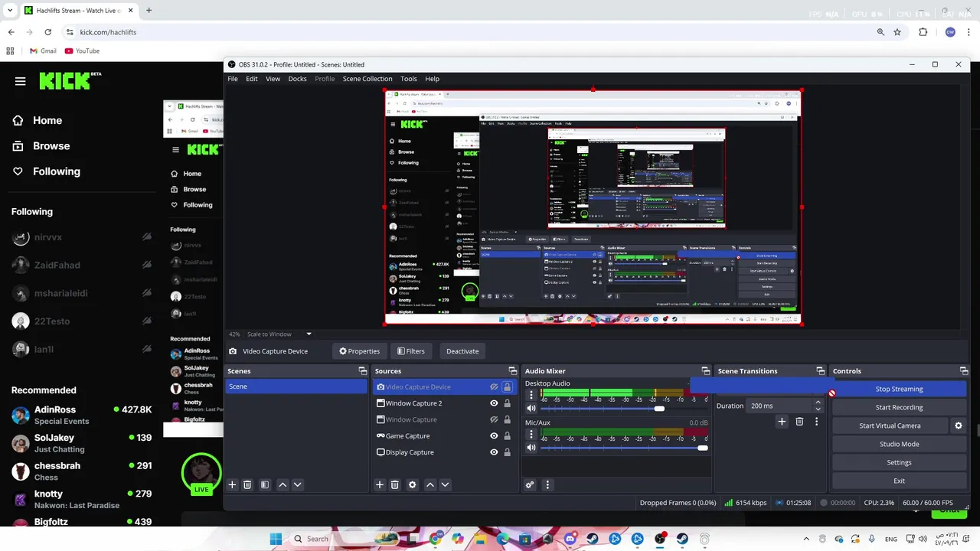
Task: Increase transition Duration with up arrow
Action: 818,402
